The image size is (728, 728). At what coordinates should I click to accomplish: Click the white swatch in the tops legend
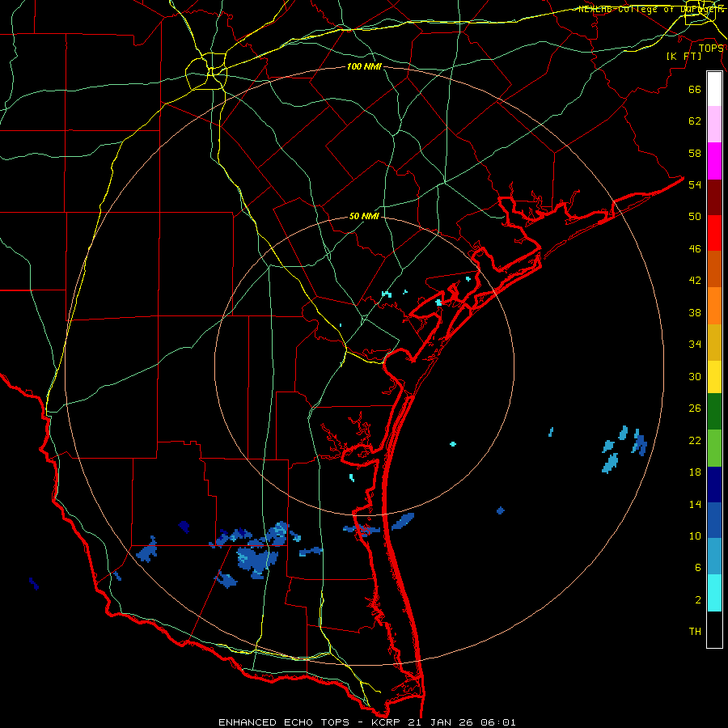pos(714,89)
